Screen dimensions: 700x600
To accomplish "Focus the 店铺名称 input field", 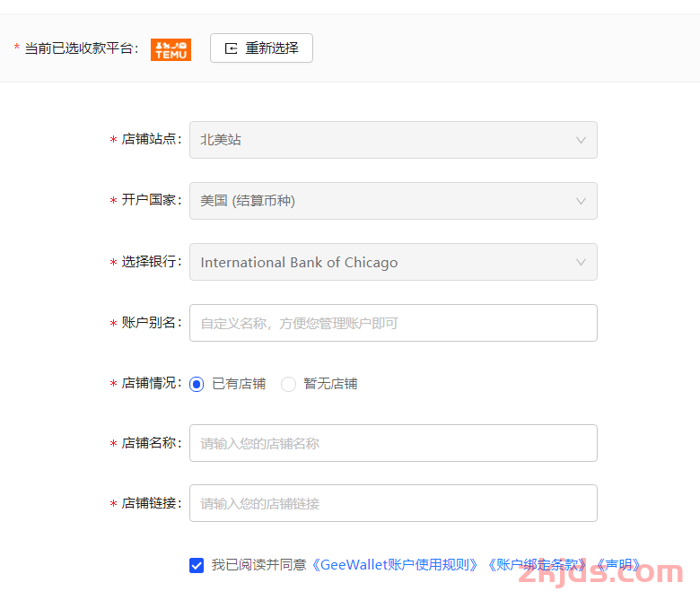I will [x=393, y=443].
